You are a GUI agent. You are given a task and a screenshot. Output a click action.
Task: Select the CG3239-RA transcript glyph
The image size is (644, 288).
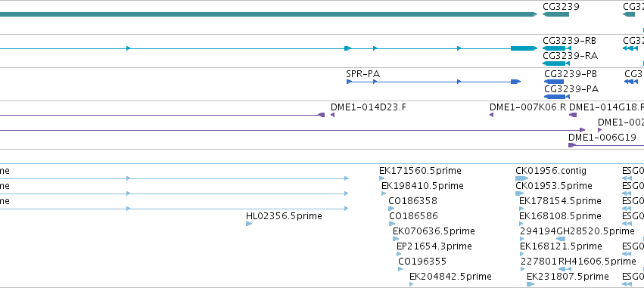pyautogui.click(x=555, y=63)
